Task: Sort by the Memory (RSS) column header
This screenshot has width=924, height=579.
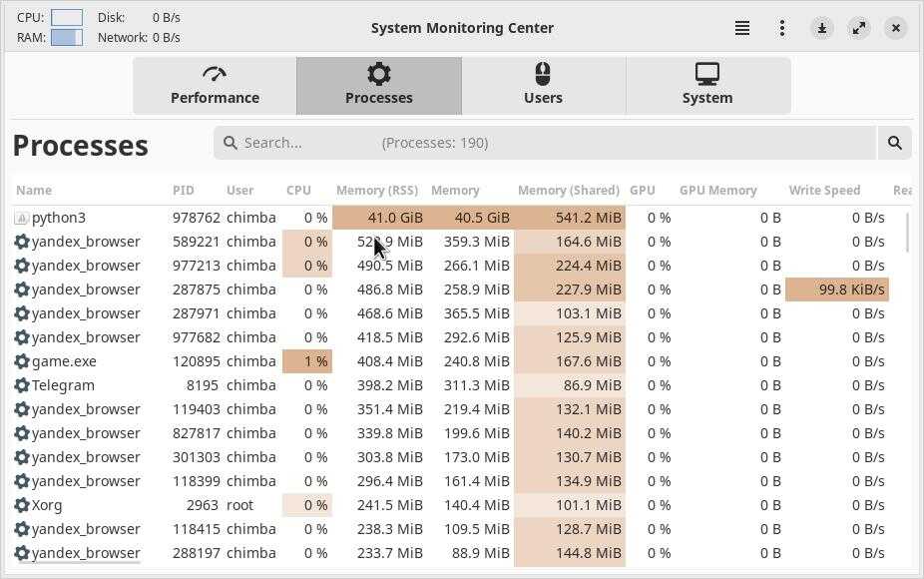Action: pos(376,190)
